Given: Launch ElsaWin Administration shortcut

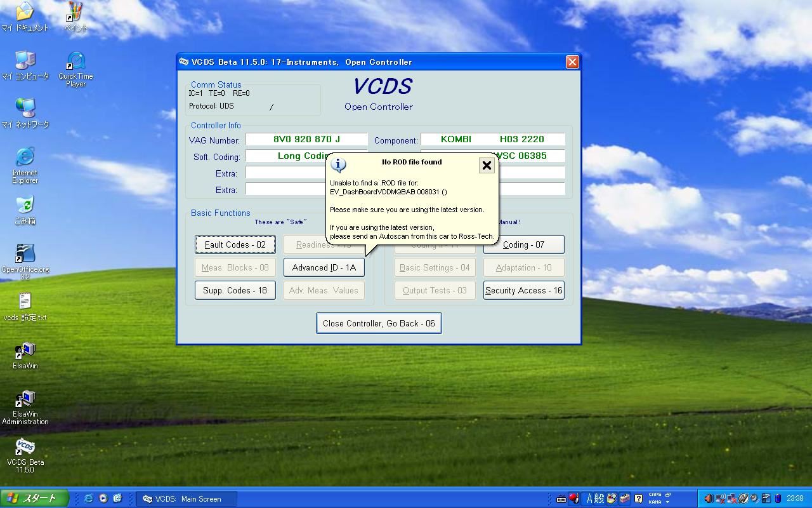Looking at the screenshot, I should coord(25,407).
